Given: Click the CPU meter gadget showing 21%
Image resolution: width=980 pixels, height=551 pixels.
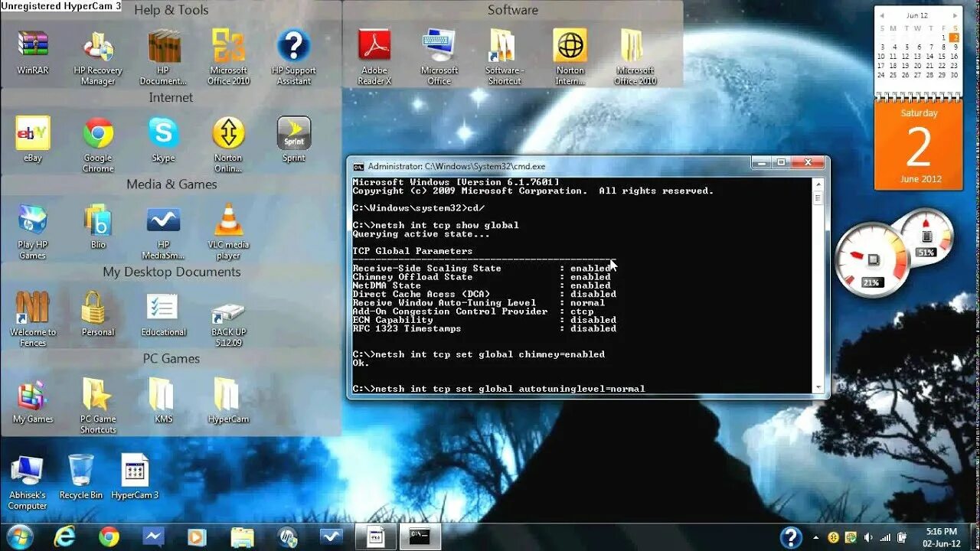Looking at the screenshot, I should point(872,260).
